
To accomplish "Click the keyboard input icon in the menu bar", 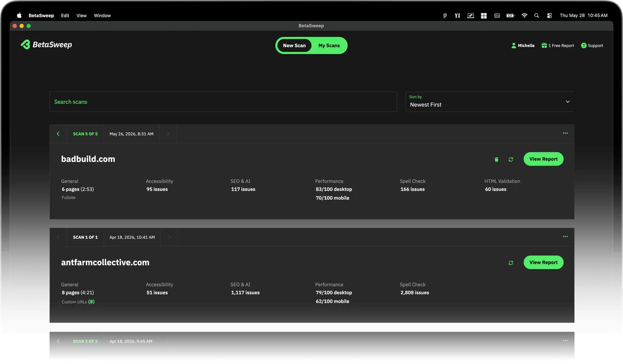I will [x=497, y=16].
